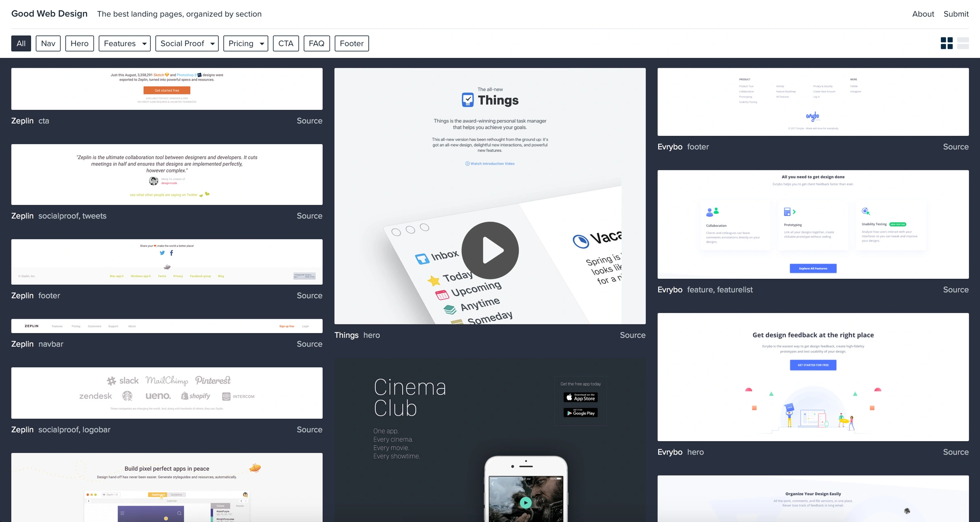Play the Things intro video

490,250
